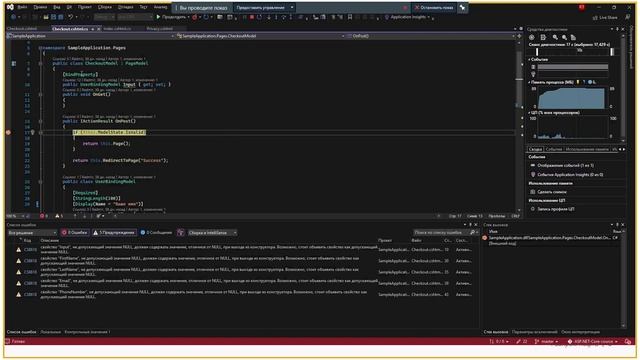The width and height of the screenshot is (640, 360).
Task: Click the warning icon of the "Input" CS8618 row
Action: click(x=18, y=249)
